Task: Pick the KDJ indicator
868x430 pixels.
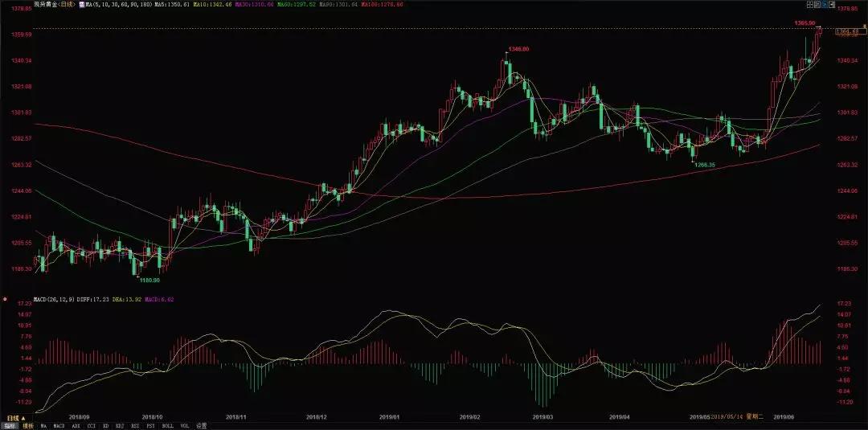Action: pyautogui.click(x=119, y=426)
